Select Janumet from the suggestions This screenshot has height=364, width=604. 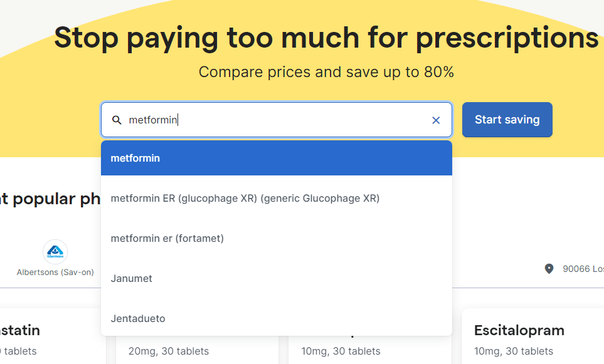click(x=132, y=278)
